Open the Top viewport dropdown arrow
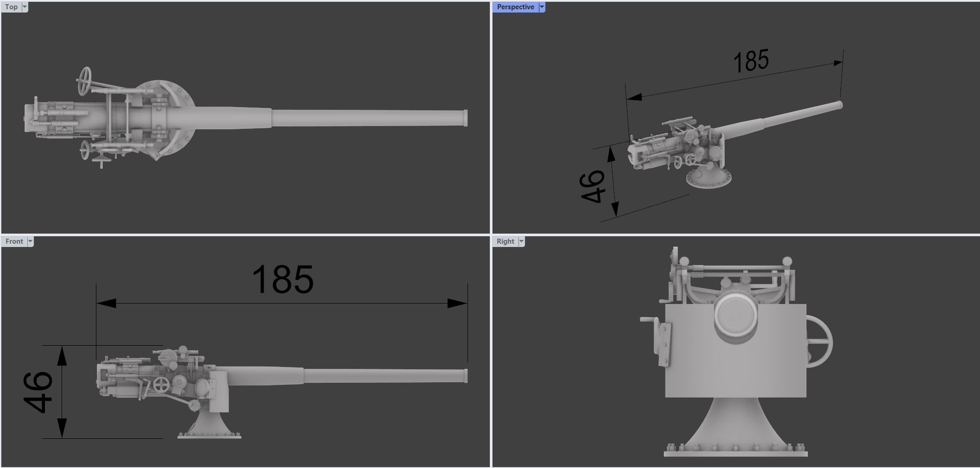980x468 pixels. (25, 7)
